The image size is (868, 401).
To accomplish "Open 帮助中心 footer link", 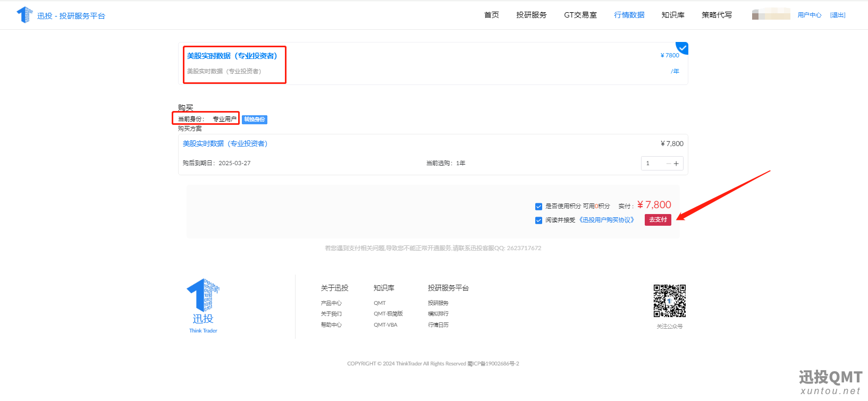I will tap(331, 325).
